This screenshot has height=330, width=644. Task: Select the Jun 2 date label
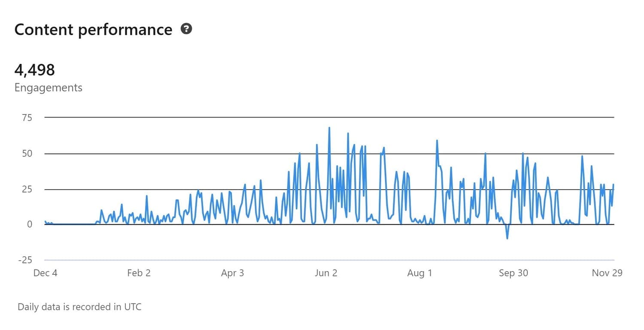pyautogui.click(x=326, y=273)
